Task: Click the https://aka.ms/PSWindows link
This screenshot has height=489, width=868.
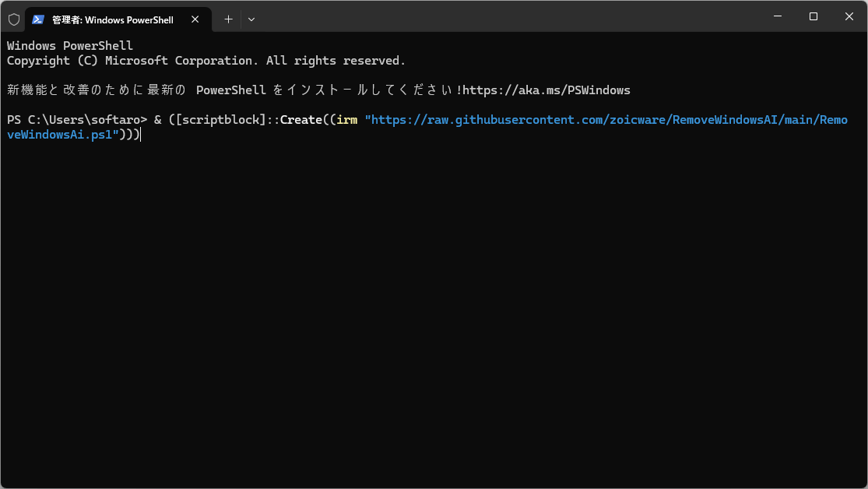Action: point(546,90)
